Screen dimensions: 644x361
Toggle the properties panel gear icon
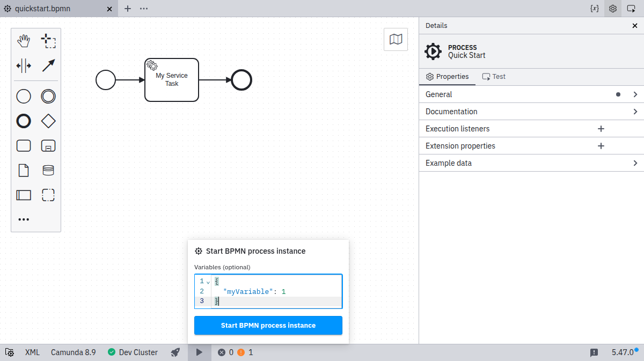point(613,9)
